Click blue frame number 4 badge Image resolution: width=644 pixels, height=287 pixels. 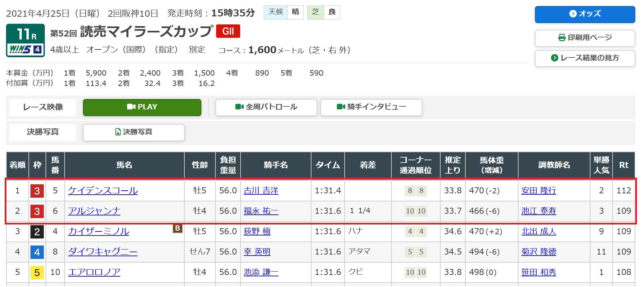point(37,252)
